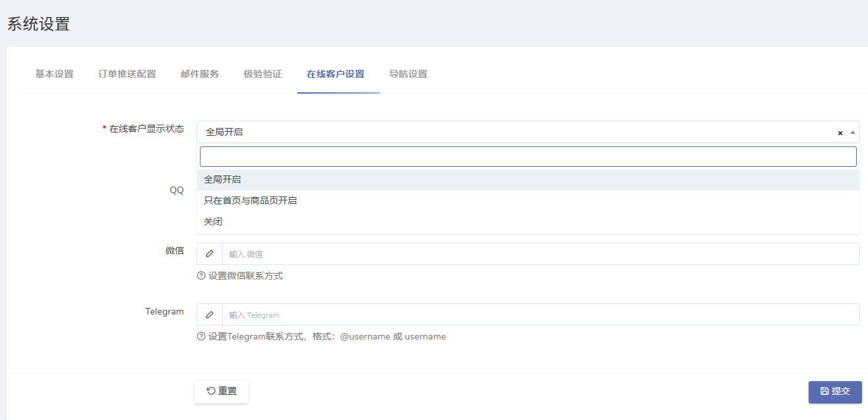Click into the 微信 input field
868x420 pixels.
(x=540, y=254)
